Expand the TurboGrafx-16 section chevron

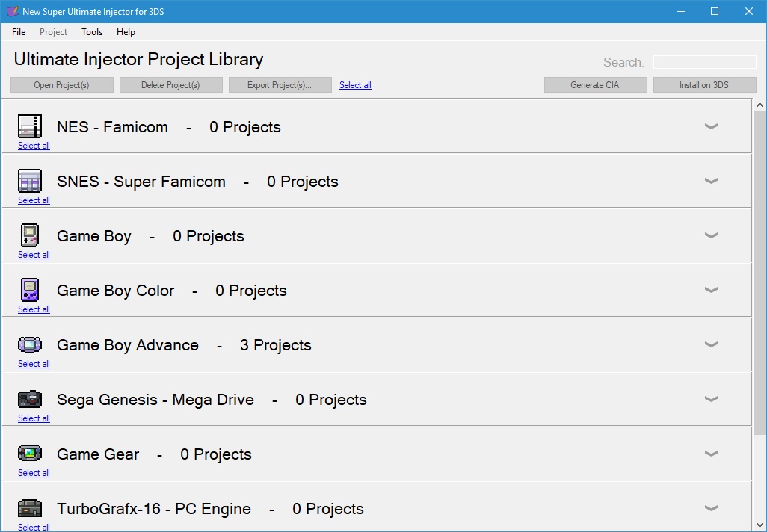point(711,508)
